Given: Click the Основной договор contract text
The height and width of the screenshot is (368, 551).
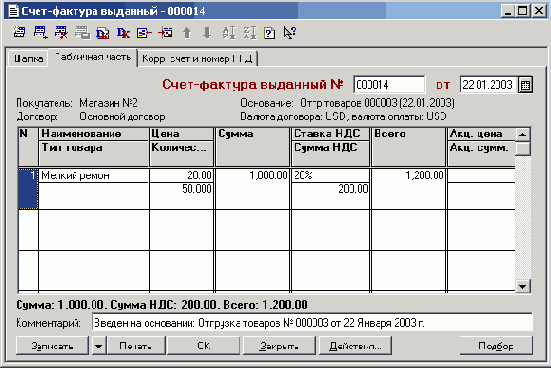Looking at the screenshot, I should click(122, 117).
